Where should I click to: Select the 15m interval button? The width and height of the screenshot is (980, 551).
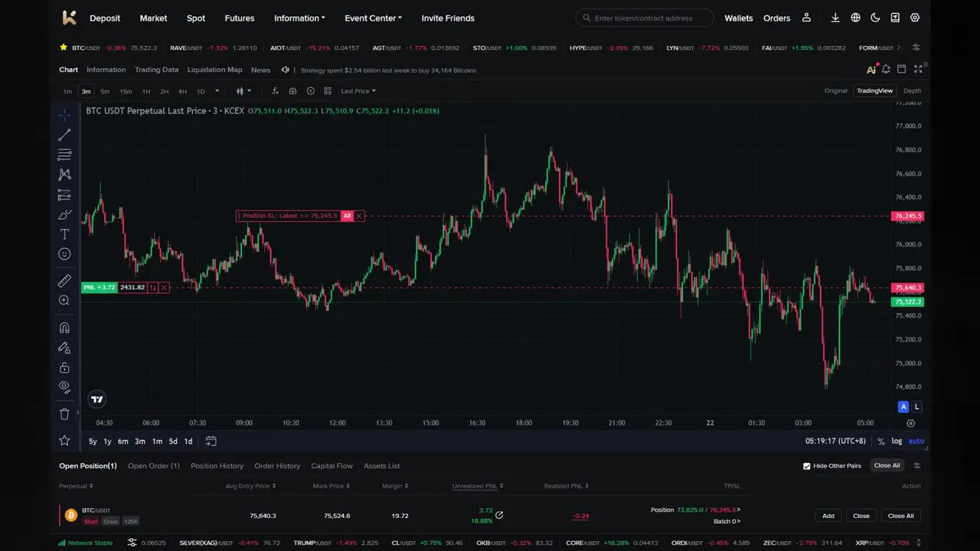point(126,91)
